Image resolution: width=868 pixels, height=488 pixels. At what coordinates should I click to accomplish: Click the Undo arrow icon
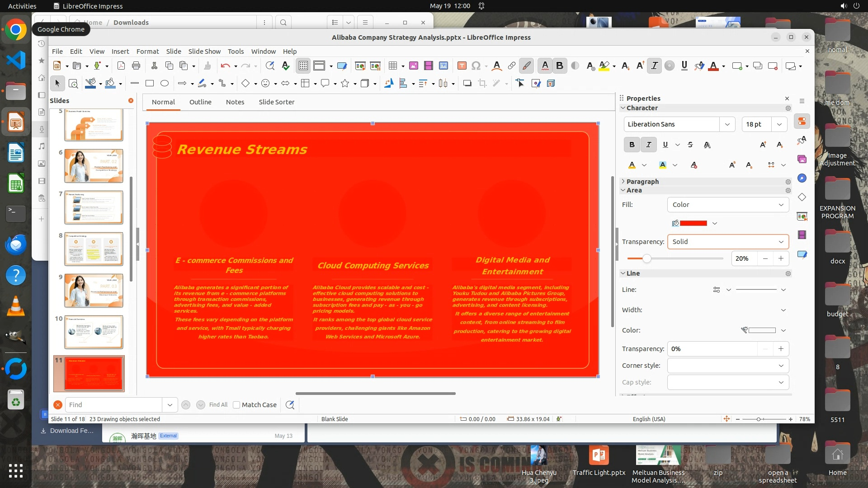[x=225, y=66]
